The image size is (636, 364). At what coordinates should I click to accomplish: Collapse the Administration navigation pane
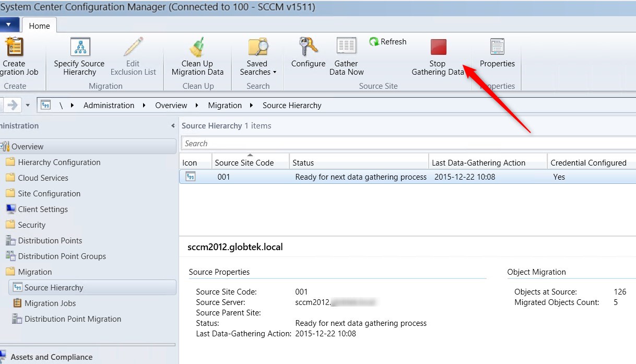pos(172,125)
